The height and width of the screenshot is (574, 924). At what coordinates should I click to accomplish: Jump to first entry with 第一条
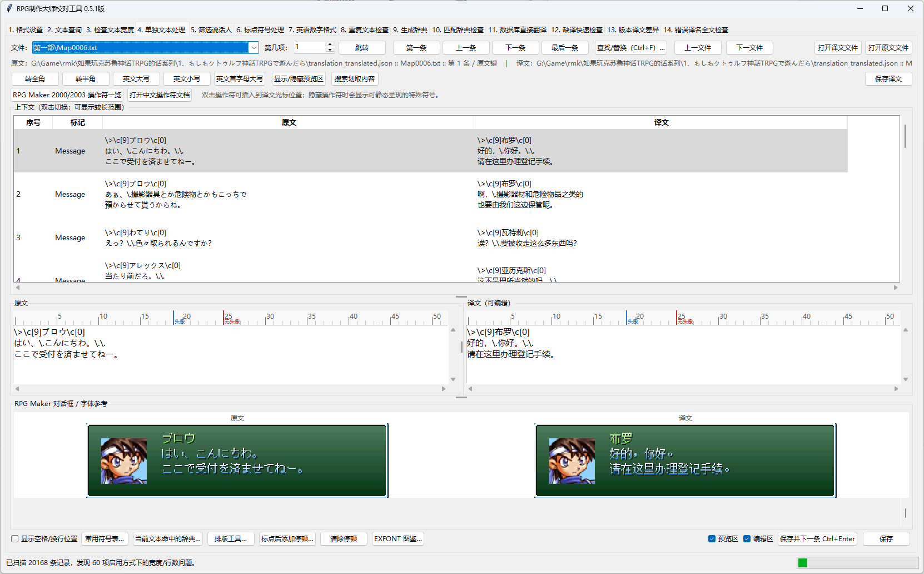coord(416,48)
